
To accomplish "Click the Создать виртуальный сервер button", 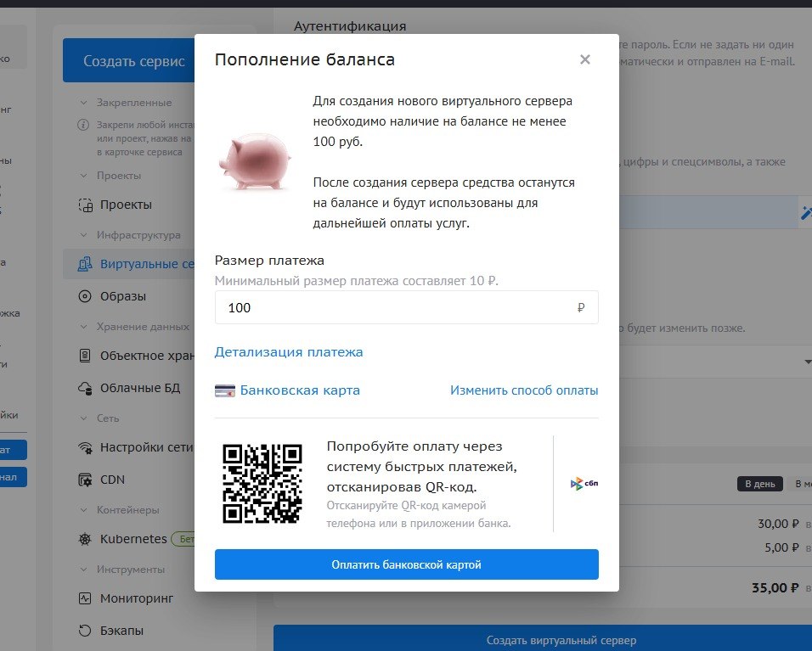I will pyautogui.click(x=543, y=638).
